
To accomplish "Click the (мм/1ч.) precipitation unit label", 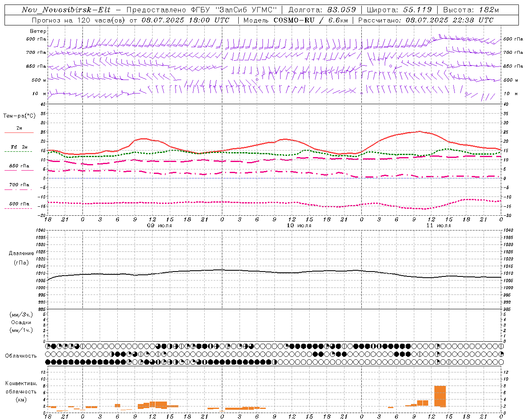I will [x=21, y=330].
